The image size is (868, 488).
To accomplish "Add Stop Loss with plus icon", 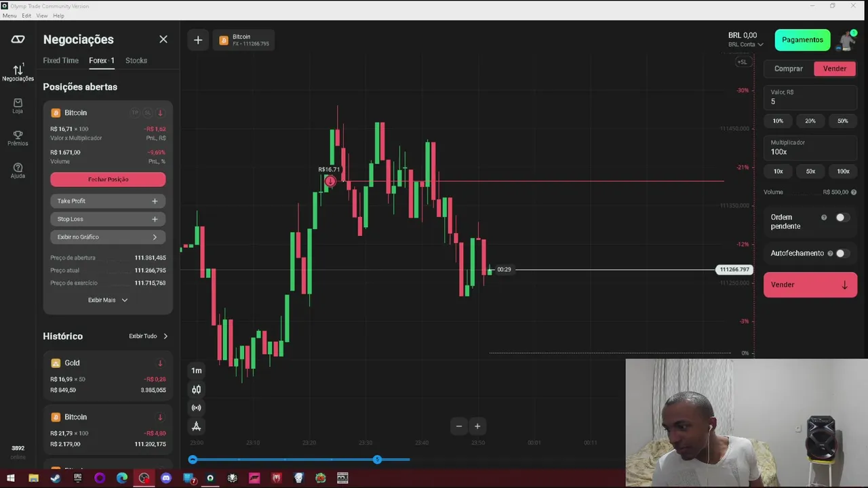I will (155, 219).
